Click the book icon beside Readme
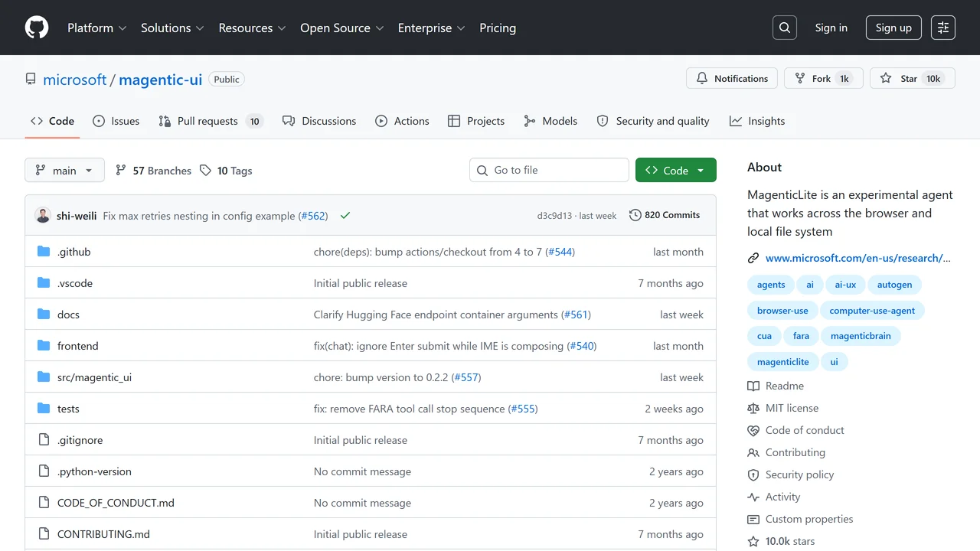 click(x=753, y=386)
